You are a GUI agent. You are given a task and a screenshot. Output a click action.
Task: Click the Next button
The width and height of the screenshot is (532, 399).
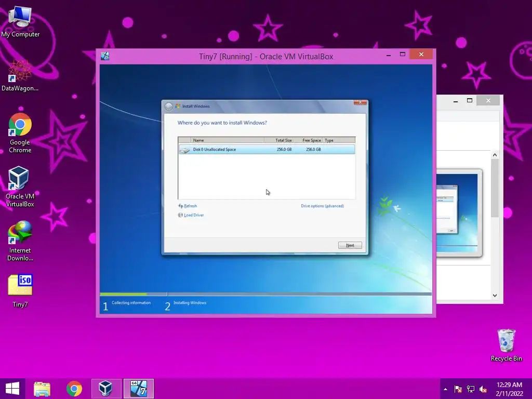[x=350, y=245]
